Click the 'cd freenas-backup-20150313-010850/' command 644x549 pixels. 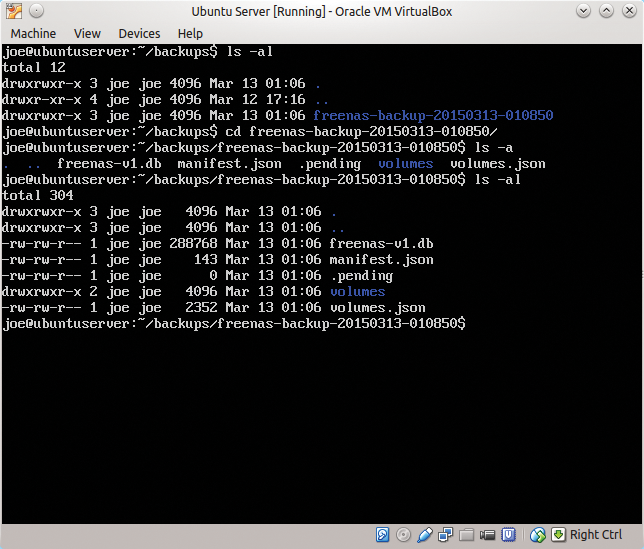[x=361, y=131]
